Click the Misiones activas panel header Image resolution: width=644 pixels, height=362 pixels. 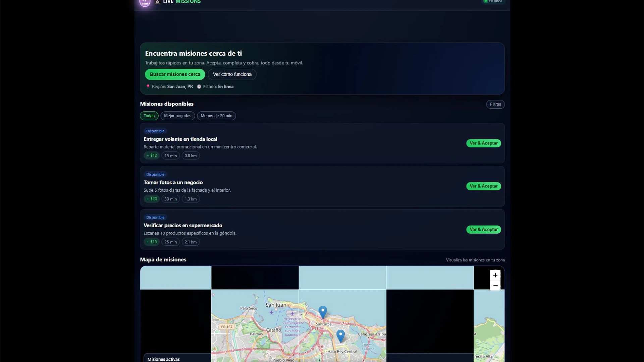click(163, 359)
